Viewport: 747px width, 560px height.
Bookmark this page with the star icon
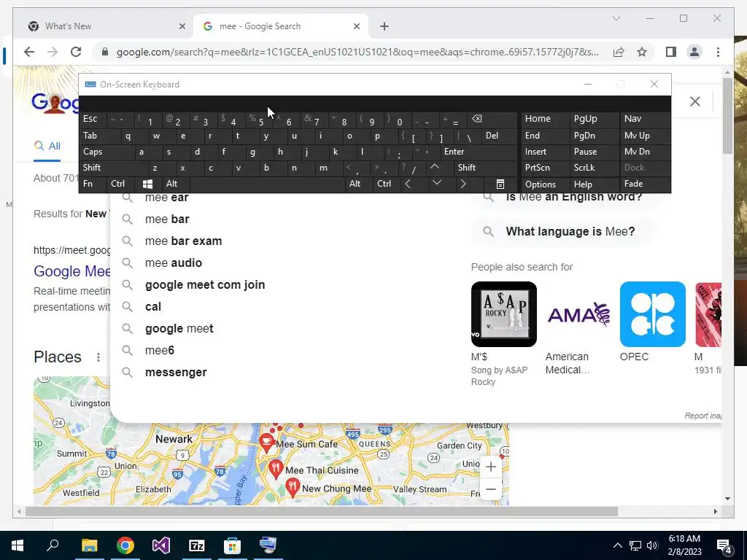[x=642, y=52]
